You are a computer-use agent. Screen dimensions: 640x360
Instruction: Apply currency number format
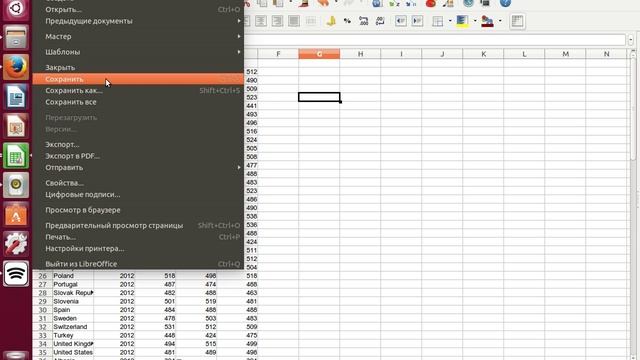pyautogui.click(x=331, y=21)
